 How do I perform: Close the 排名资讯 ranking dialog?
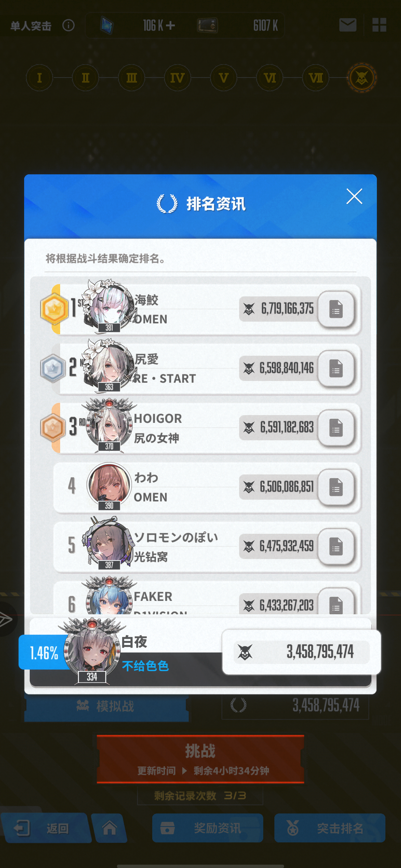click(354, 196)
